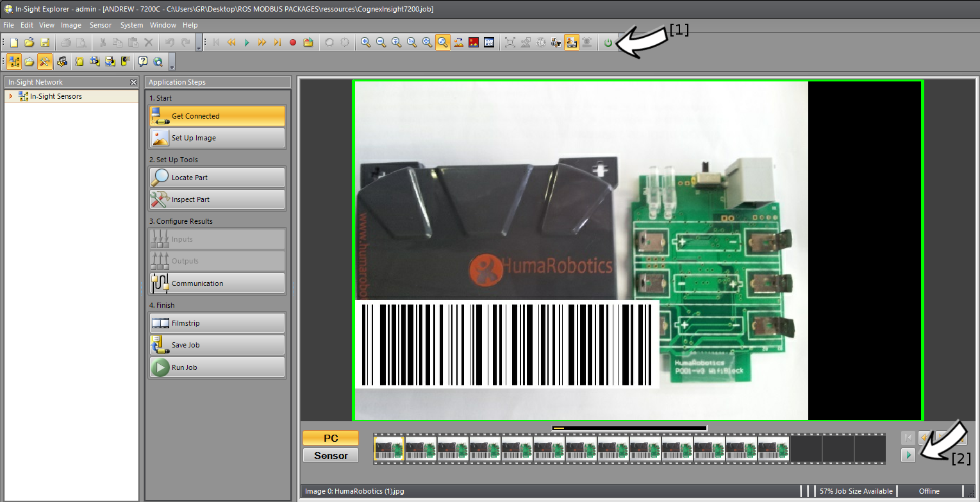Click the yellow sensor icon in second toolbar
Image resolution: width=980 pixels, height=502 pixels.
coord(126,62)
